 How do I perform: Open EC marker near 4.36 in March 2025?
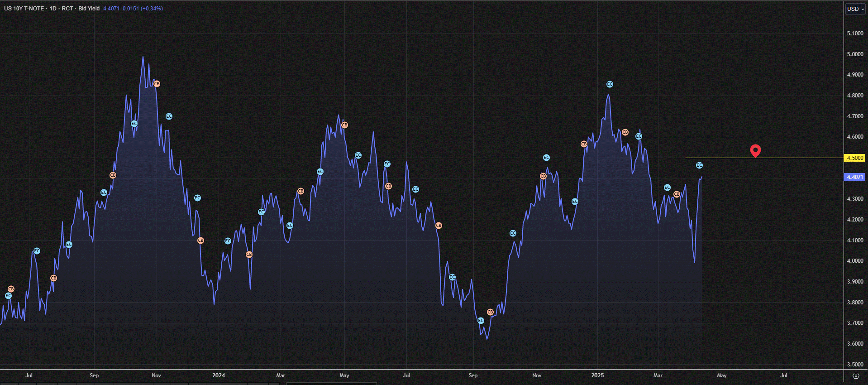pyautogui.click(x=667, y=188)
